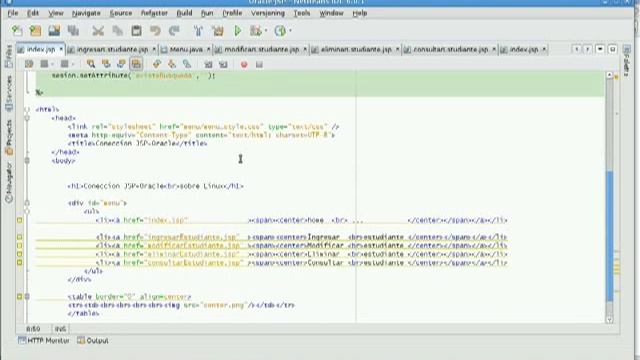The image size is (640, 360).
Task: Open the Navigate menu
Action: (x=86, y=13)
